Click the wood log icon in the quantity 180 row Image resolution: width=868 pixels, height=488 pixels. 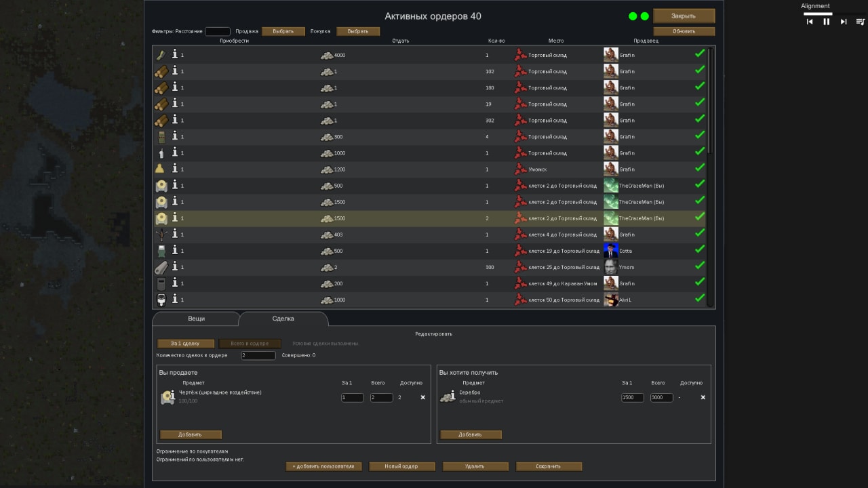pos(161,87)
